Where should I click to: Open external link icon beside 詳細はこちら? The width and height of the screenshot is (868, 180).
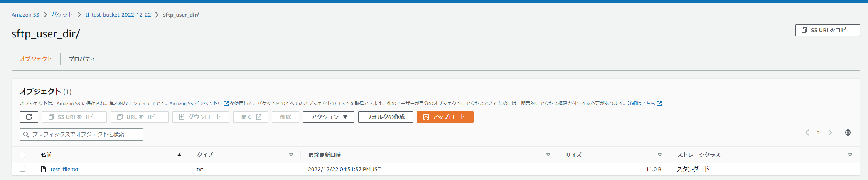point(659,104)
